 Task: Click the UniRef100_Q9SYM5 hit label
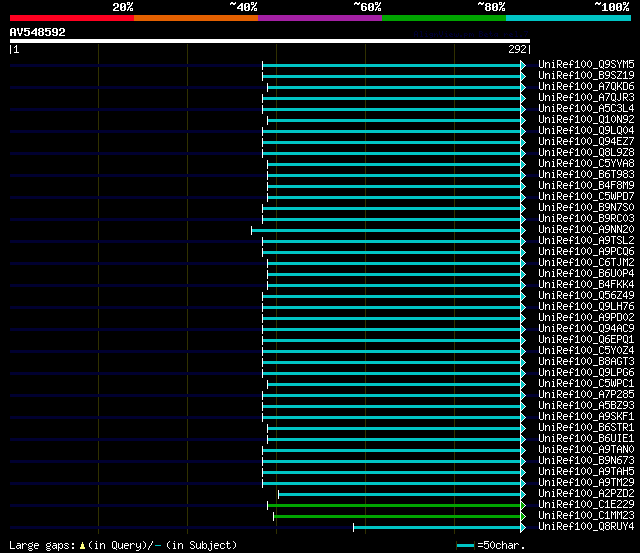pyautogui.click(x=586, y=64)
